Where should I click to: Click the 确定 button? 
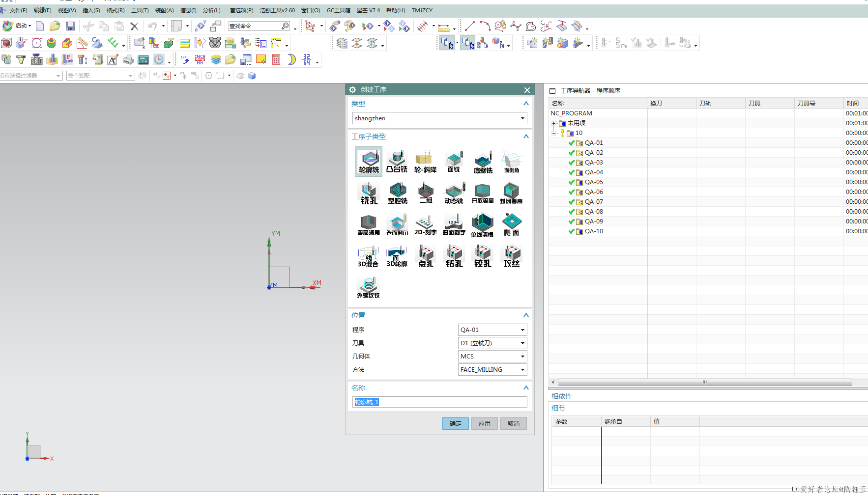pos(456,424)
